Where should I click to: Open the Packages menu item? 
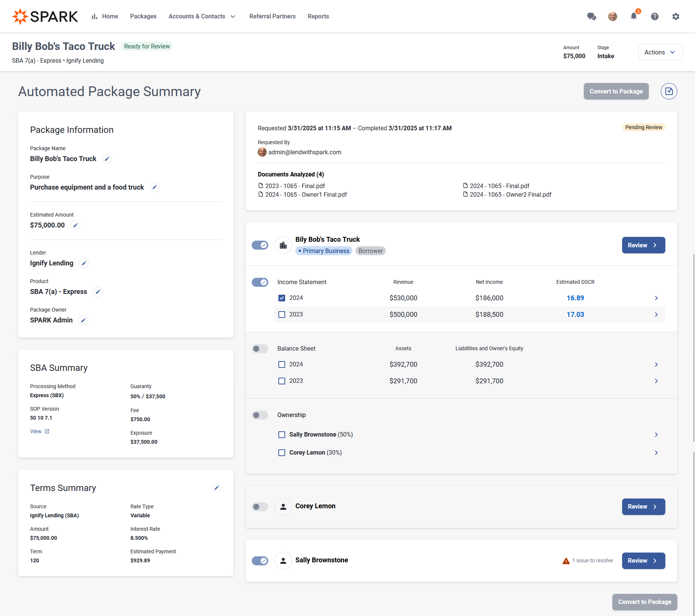coord(143,17)
